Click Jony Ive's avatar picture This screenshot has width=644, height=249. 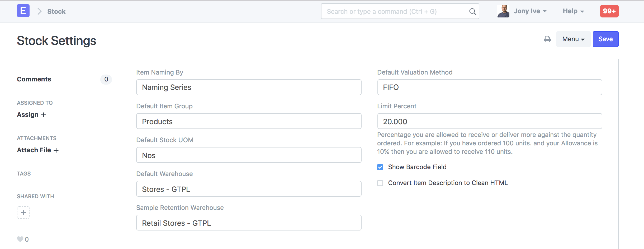pos(503,11)
